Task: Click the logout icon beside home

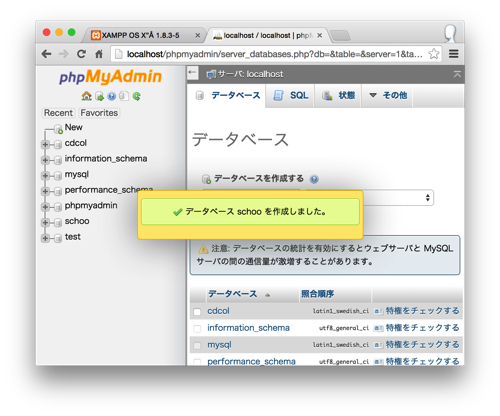Action: pos(99,96)
